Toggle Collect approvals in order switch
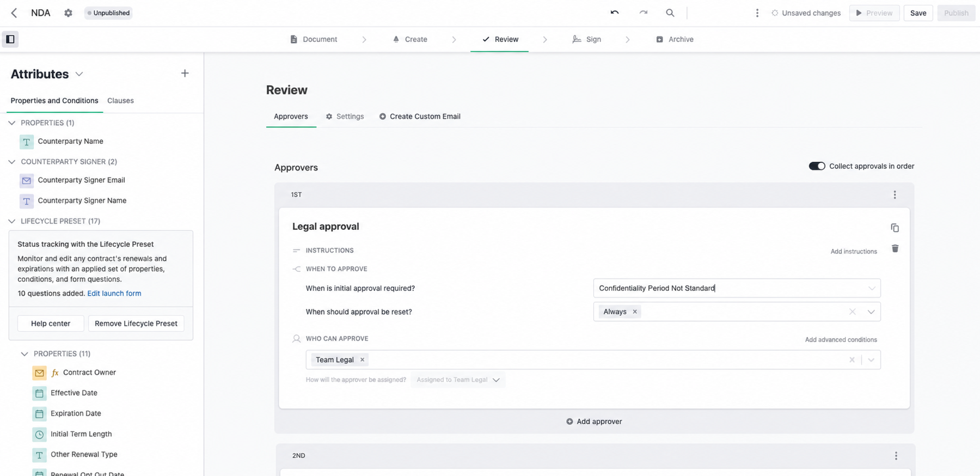 [817, 166]
